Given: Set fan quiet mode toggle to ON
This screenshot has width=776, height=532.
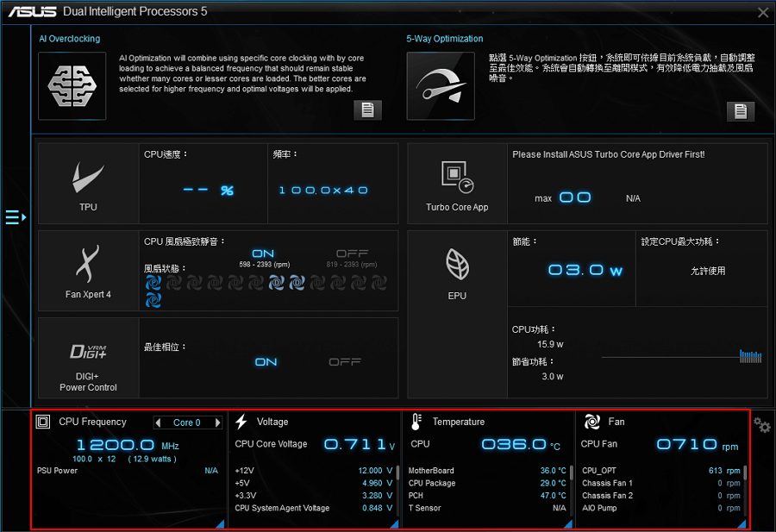Looking at the screenshot, I should (x=263, y=253).
